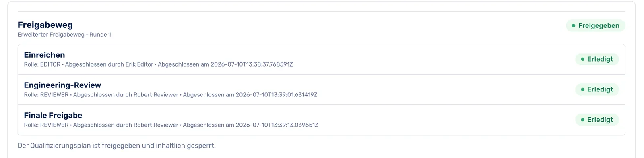
Task: Click Erledigt badge for Engineering-Review
Action: point(597,89)
